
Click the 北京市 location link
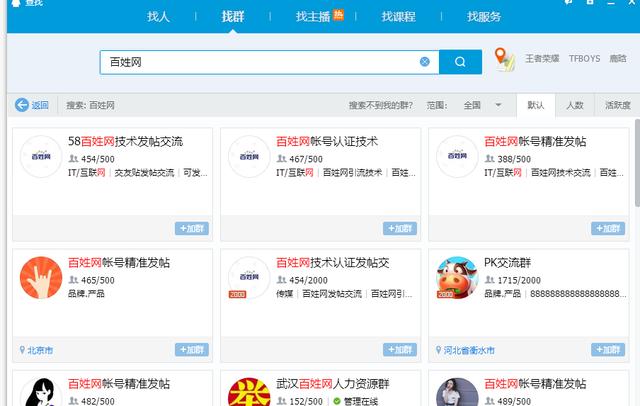coord(40,350)
